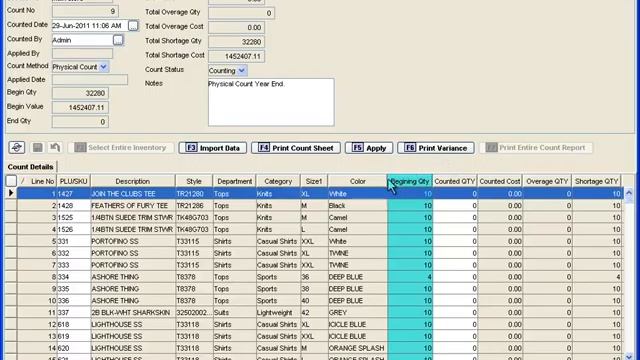
Task: Click the Total Overage Qty field
Action: pos(241,13)
